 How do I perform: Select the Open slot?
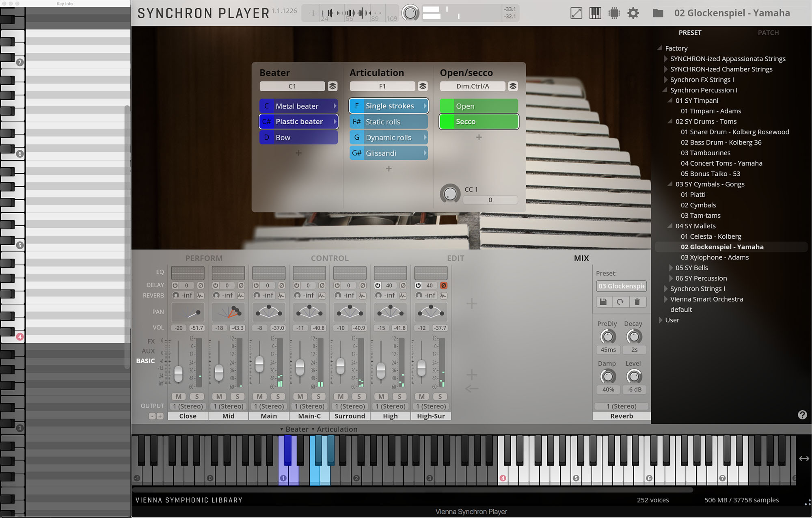tap(479, 106)
